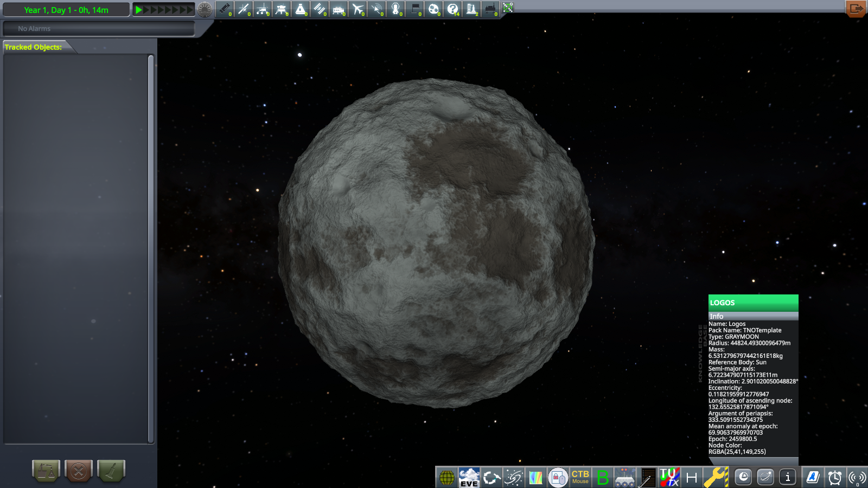The height and width of the screenshot is (488, 868).
Task: Click the recover vessel button
Action: [111, 471]
